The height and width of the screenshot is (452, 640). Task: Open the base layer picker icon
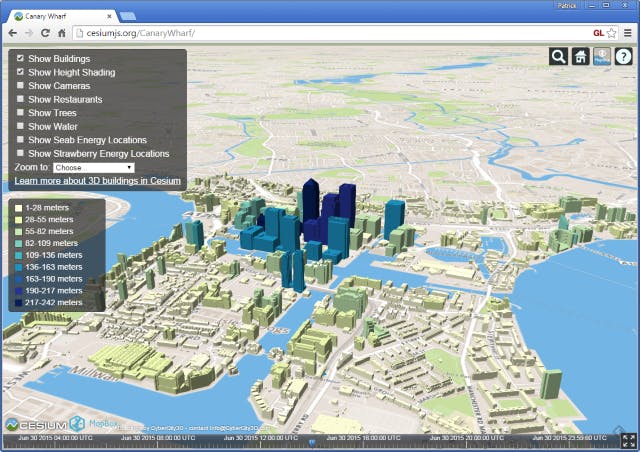(x=602, y=56)
